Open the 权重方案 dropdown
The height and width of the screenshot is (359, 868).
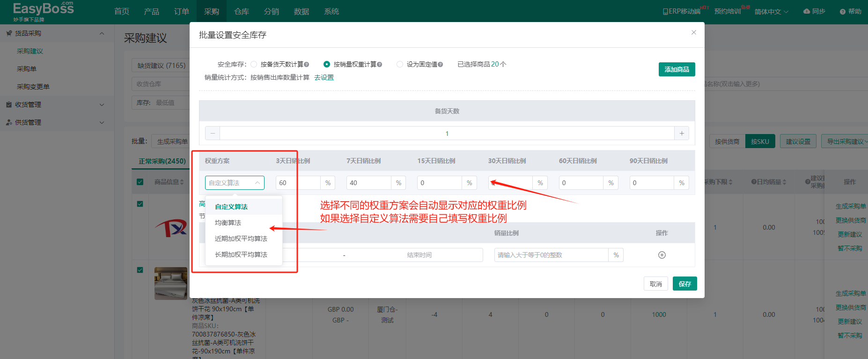click(235, 183)
